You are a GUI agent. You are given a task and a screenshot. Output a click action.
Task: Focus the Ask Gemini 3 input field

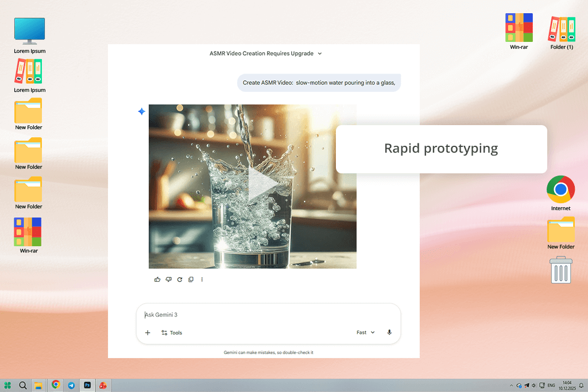coord(268,315)
